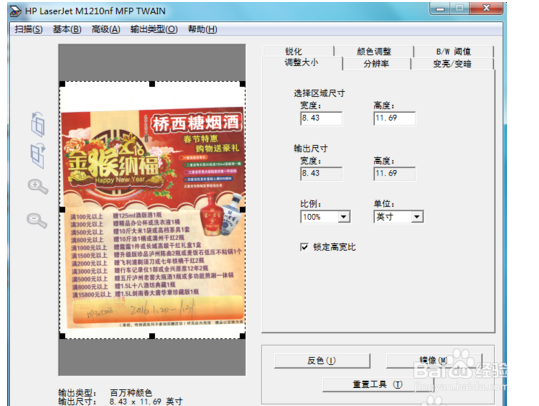Viewport: 539px width, 406px height.
Task: Click the bottom-right selection handle
Action: point(242,336)
